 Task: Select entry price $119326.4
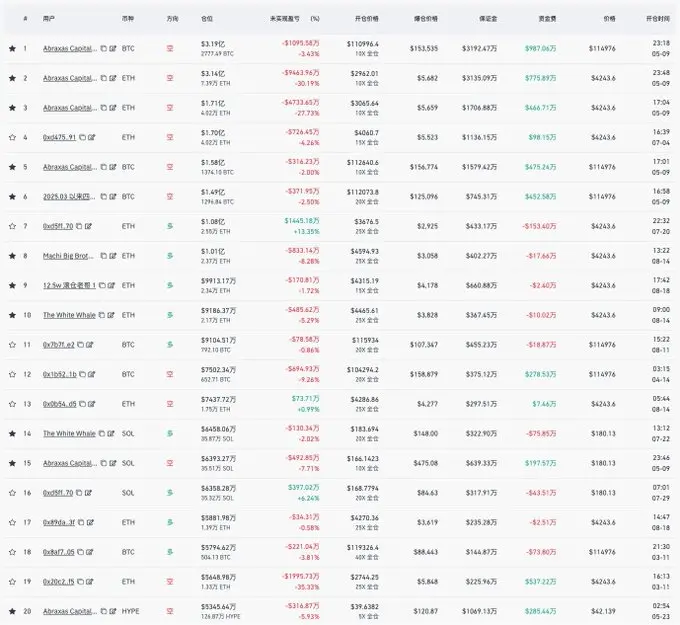(x=363, y=548)
